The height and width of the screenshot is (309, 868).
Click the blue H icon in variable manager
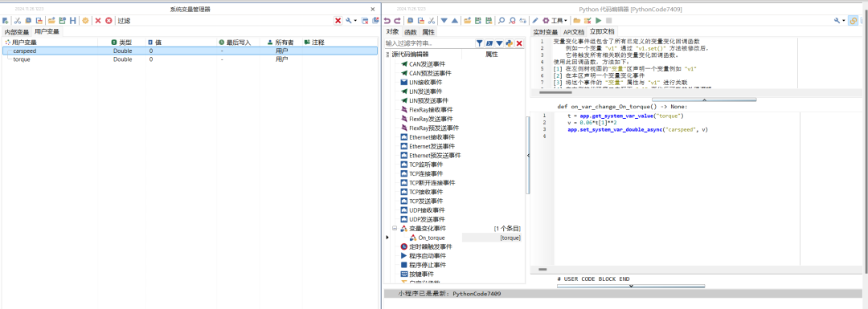coord(72,20)
